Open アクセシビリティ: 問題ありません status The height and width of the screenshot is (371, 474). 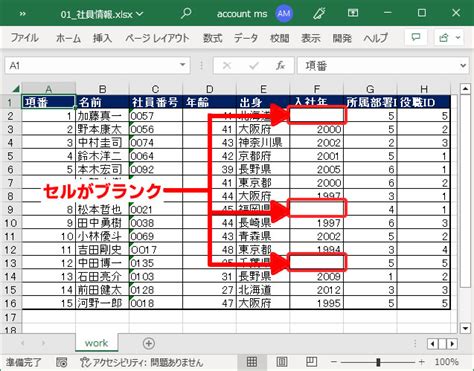tap(142, 362)
